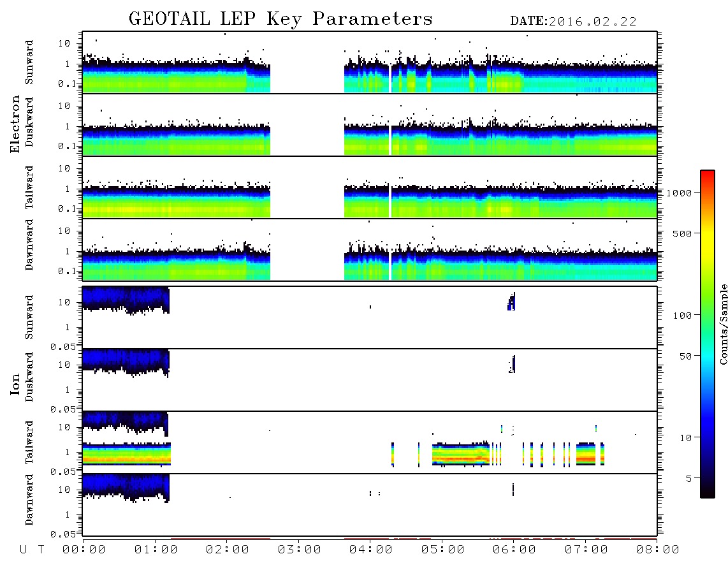728x561 pixels.
Task: Click the "U T" axis label
Action: pos(32,550)
